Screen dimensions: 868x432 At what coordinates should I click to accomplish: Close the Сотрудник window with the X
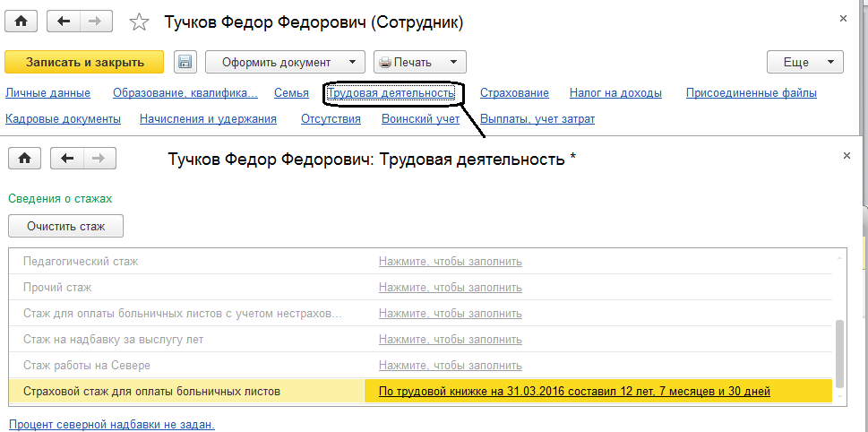[843, 19]
